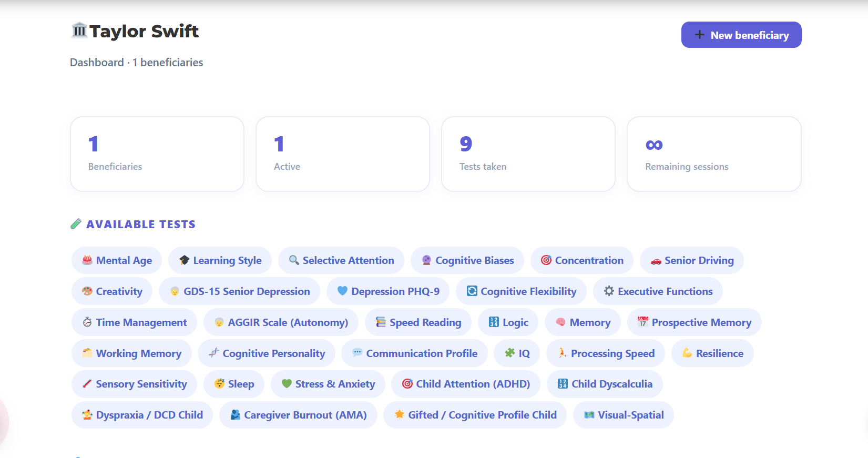
Task: Open the Mental Age test chip
Action: point(117,260)
